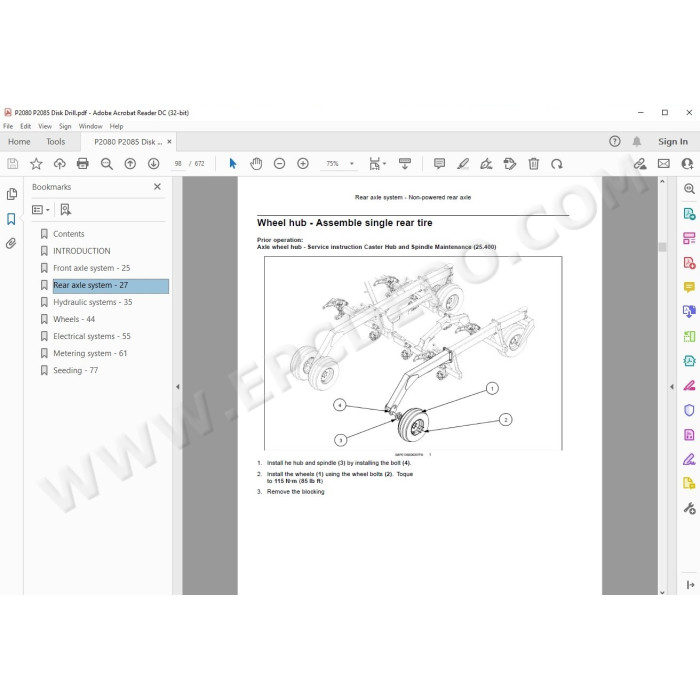Switch to the Home tab
The width and height of the screenshot is (700, 700).
[x=19, y=142]
